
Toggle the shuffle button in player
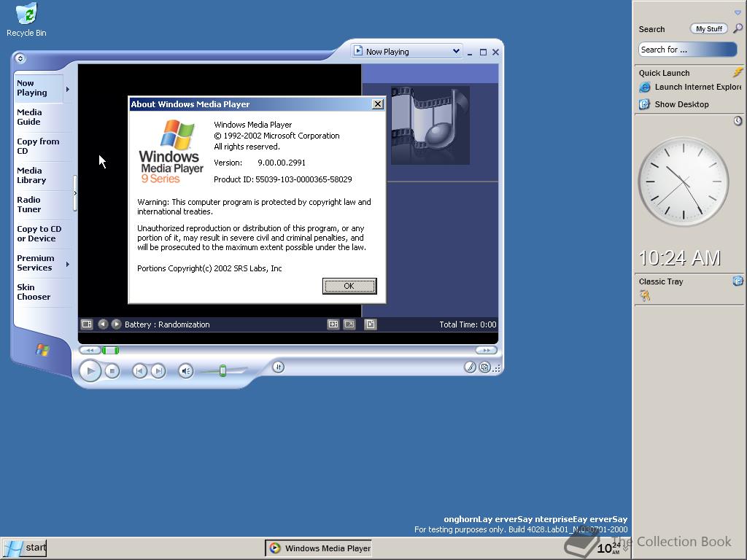[x=278, y=367]
